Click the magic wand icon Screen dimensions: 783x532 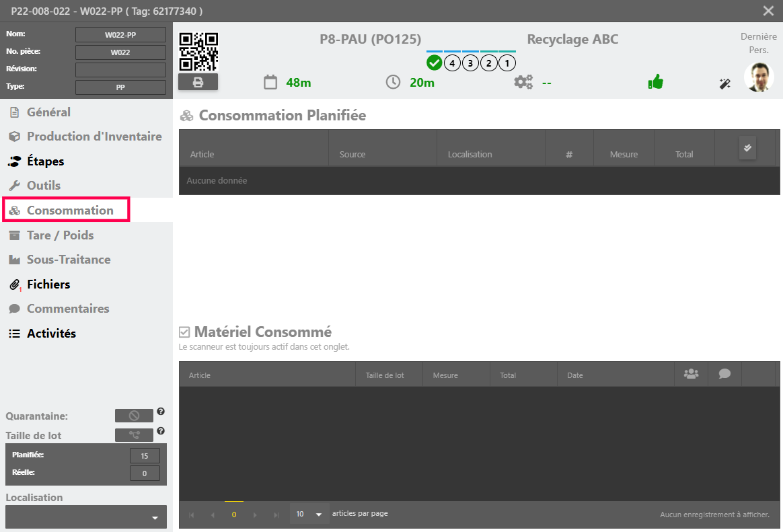click(x=724, y=84)
